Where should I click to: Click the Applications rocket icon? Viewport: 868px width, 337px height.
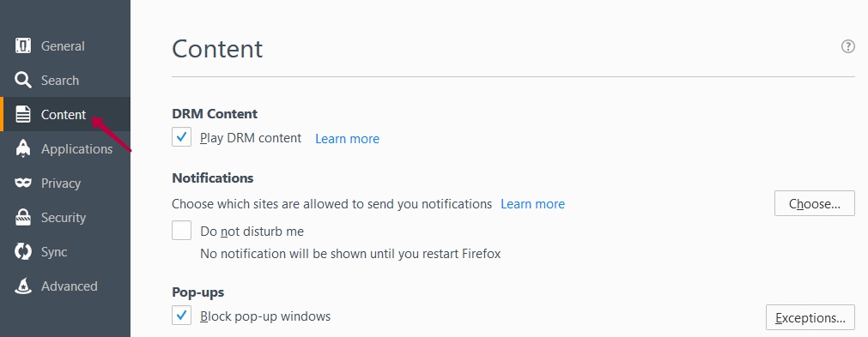[x=22, y=148]
